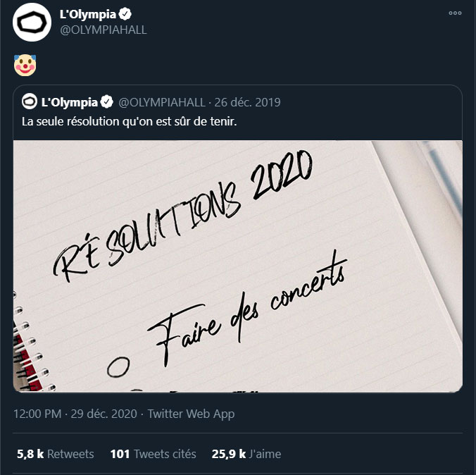Open the quoted tweet's 26 déc. 2019 date
476x475 pixels.
[x=247, y=102]
